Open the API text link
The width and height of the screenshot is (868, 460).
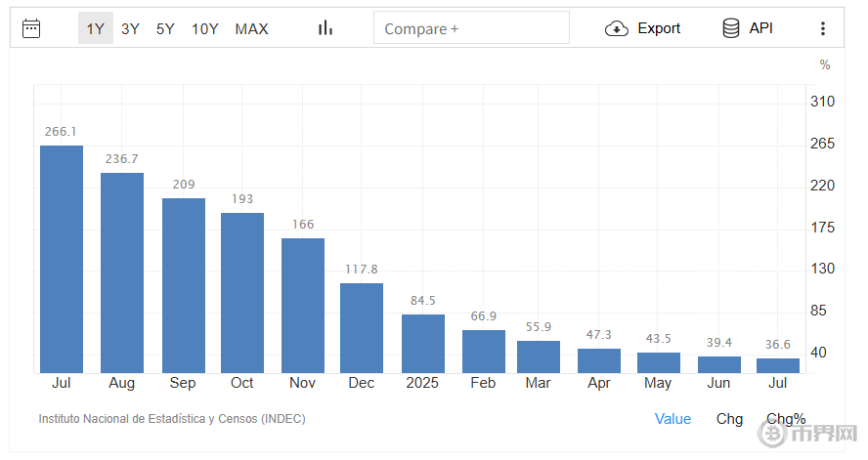760,28
